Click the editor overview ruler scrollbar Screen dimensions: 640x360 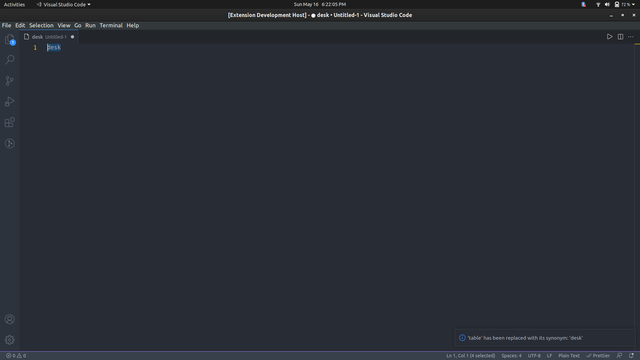tap(637, 197)
